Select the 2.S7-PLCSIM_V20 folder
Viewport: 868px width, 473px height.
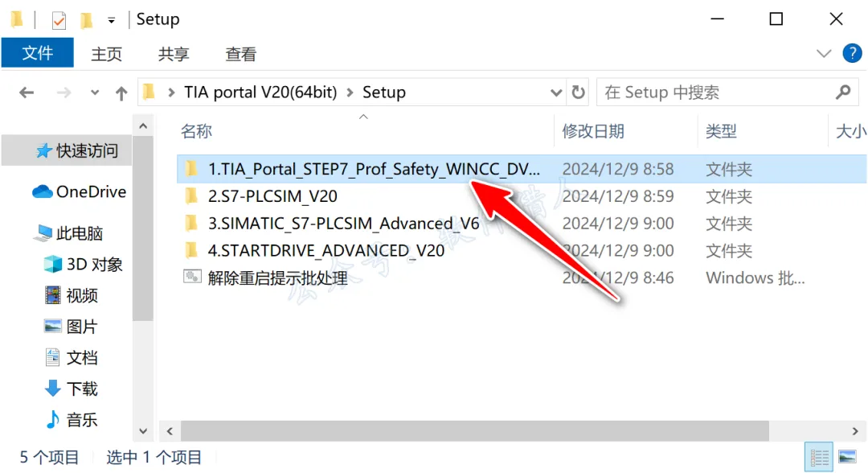272,196
